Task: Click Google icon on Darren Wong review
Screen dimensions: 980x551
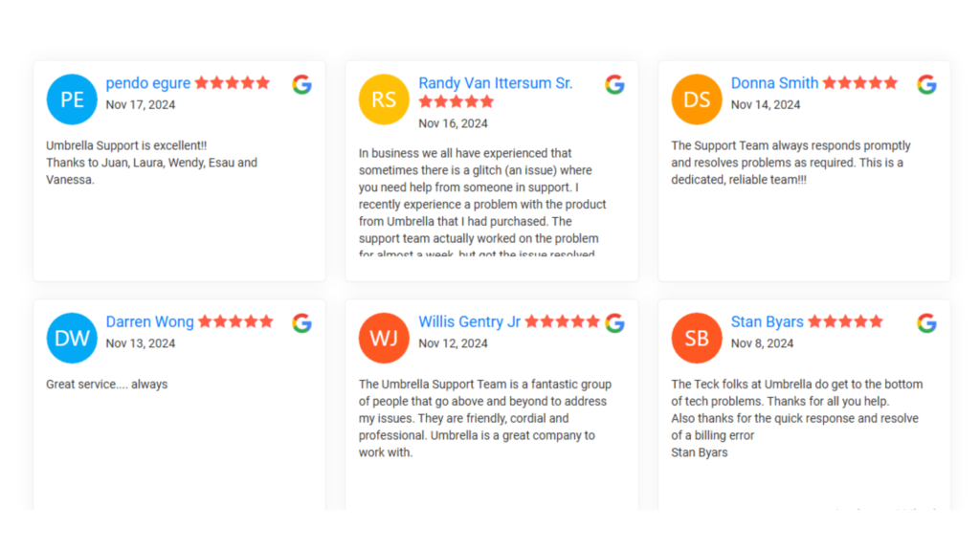Action: pos(301,323)
